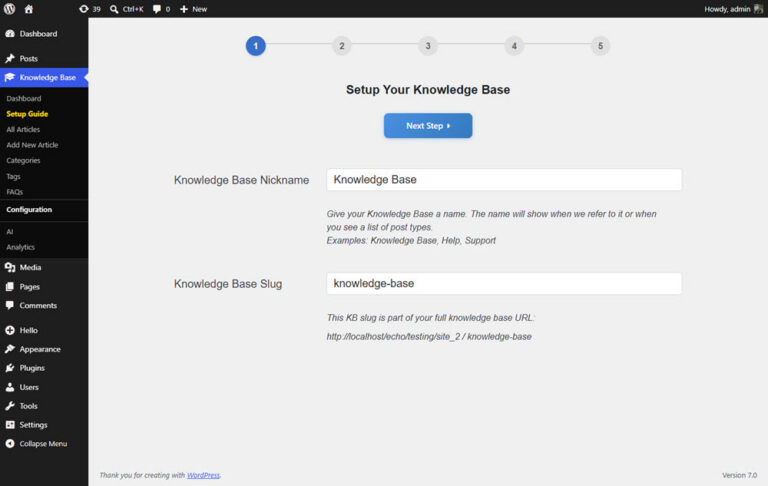768x486 pixels.
Task: Click the Media icon in sidebar
Action: coord(10,267)
